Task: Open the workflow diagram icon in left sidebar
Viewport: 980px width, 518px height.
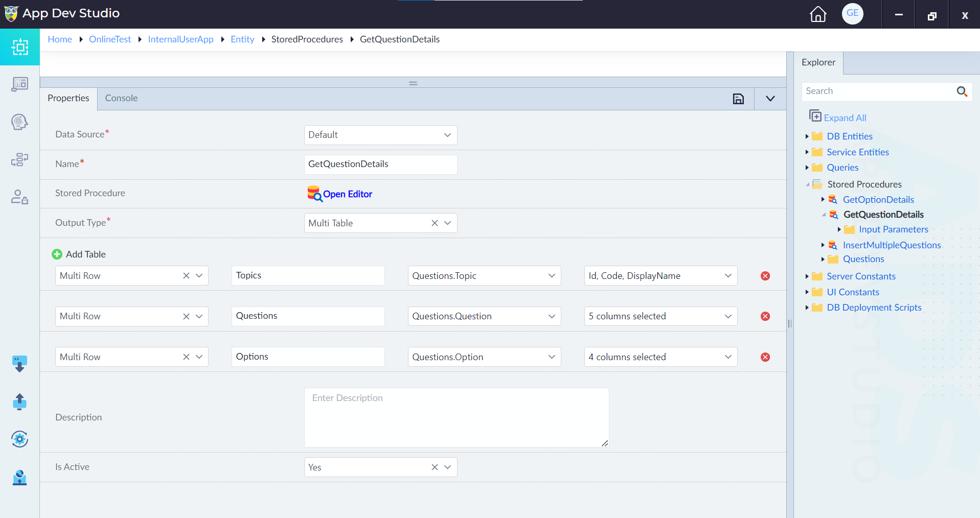Action: [20, 160]
